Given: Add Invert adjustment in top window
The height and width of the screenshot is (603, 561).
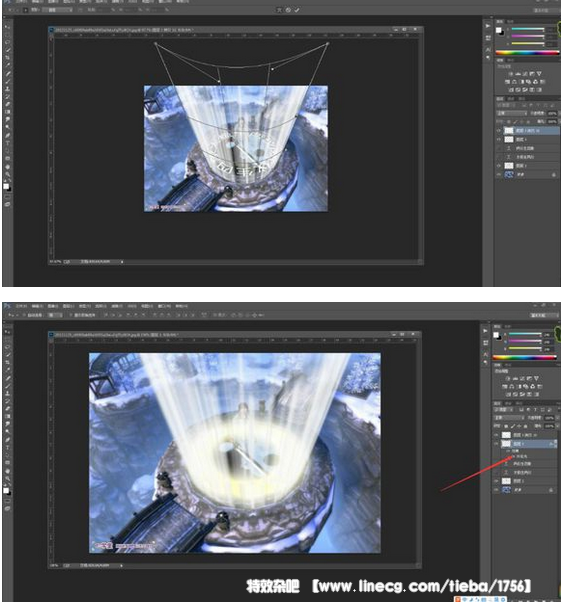Looking at the screenshot, I should pyautogui.click(x=511, y=90).
